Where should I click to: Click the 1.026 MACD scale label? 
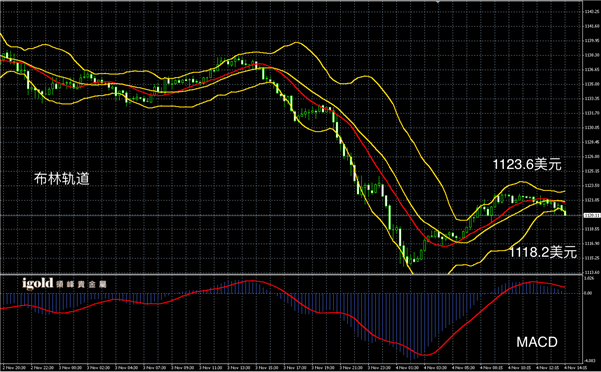click(588, 279)
